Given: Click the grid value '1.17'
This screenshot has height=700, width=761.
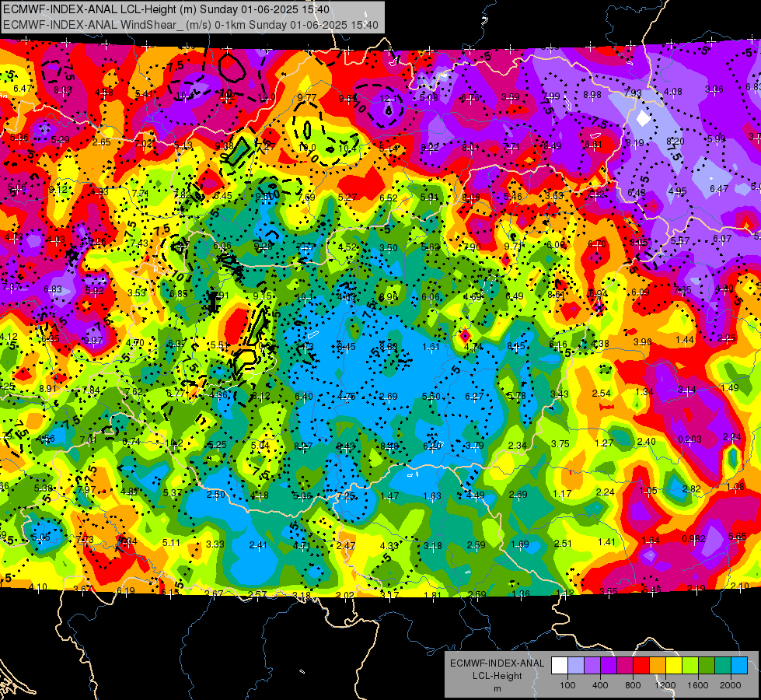Looking at the screenshot, I should tap(562, 494).
